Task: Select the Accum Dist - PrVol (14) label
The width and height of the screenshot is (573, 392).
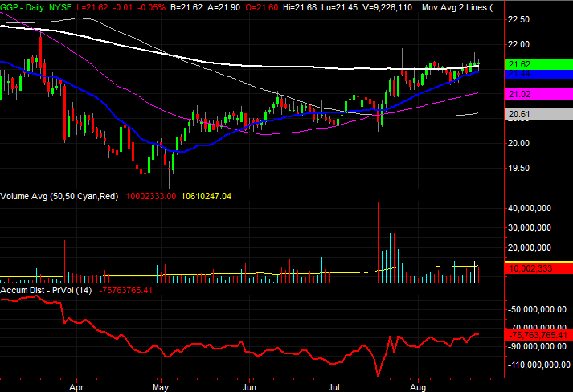Action: pyautogui.click(x=46, y=290)
